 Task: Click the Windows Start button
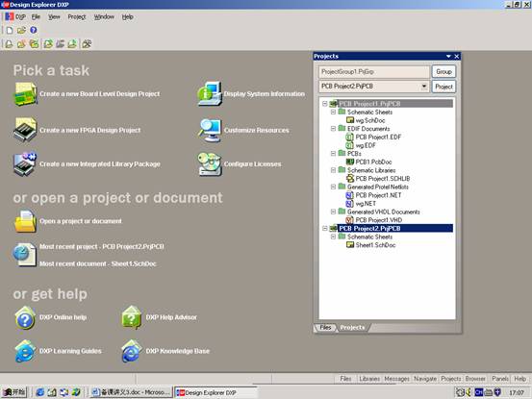pos(14,392)
